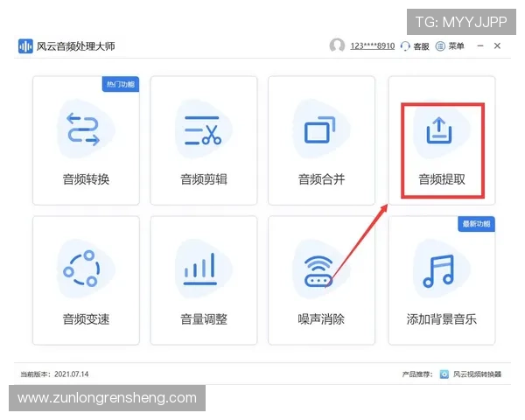Select the 音频合并 label
Image resolution: width=525 pixels, height=420 pixels.
(x=321, y=179)
